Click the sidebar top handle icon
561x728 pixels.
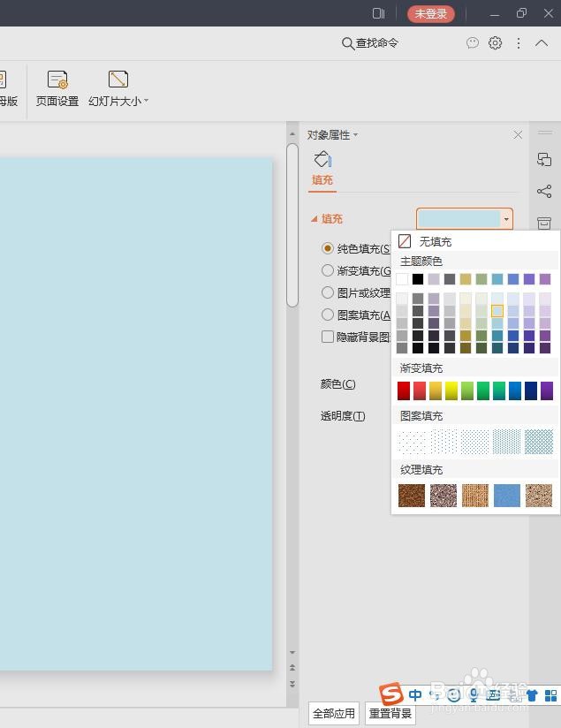[x=545, y=133]
